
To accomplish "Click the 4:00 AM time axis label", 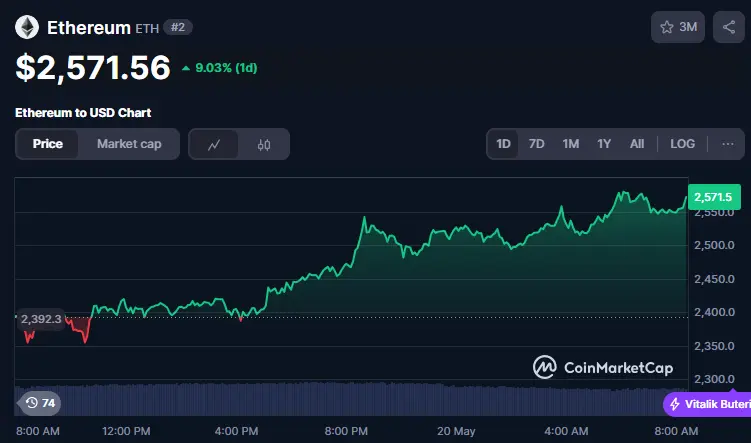I will click(x=566, y=431).
